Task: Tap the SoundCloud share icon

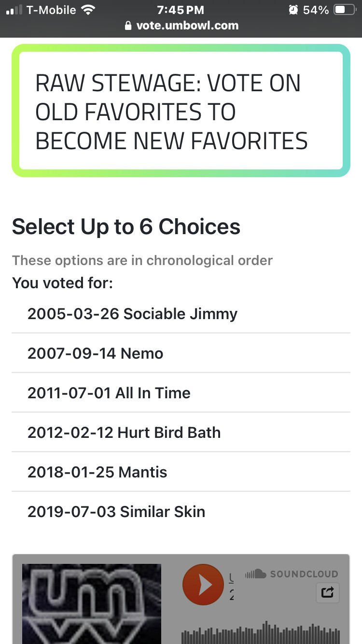Action: [x=327, y=592]
